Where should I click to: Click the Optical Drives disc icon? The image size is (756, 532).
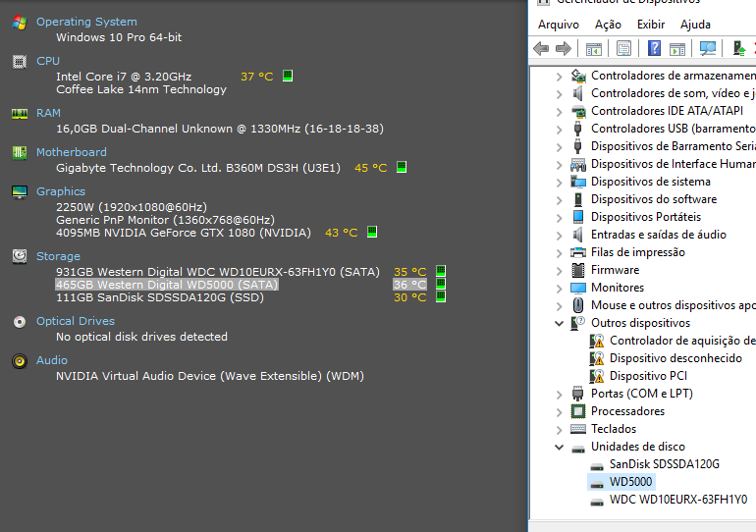click(20, 321)
